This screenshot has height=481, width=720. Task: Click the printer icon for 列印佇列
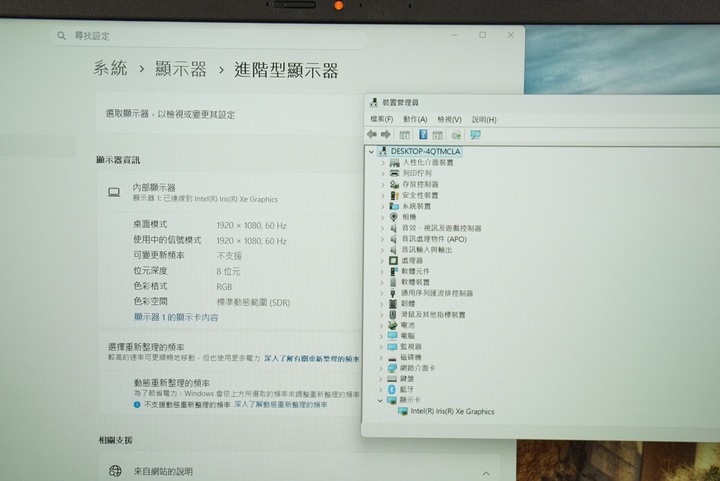394,173
